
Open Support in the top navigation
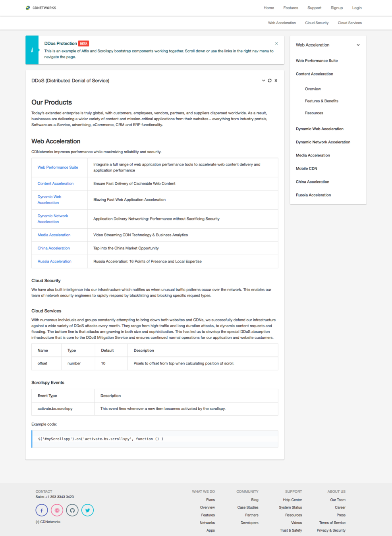coord(314,8)
